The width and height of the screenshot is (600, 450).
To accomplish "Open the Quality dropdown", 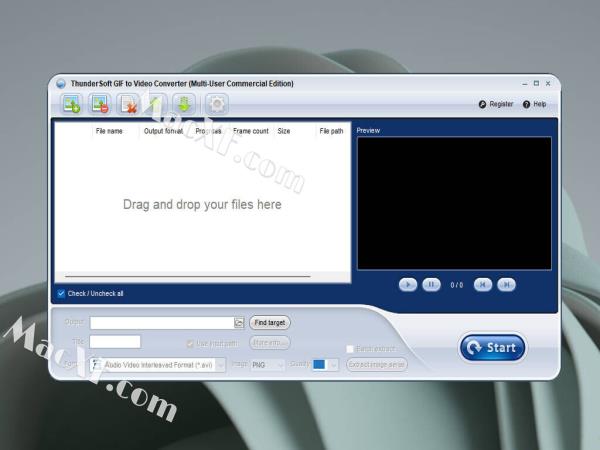I will (x=333, y=365).
